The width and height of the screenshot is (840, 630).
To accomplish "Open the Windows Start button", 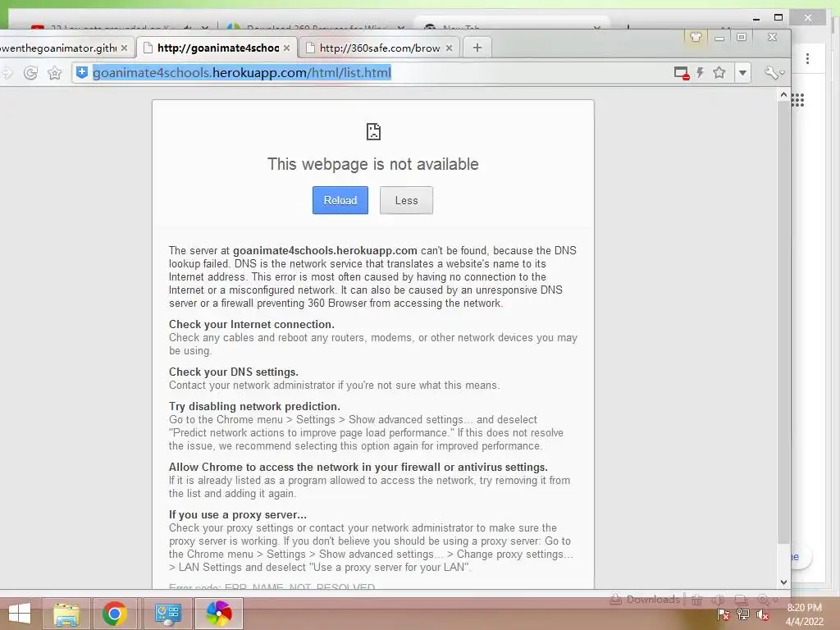I will tap(20, 614).
